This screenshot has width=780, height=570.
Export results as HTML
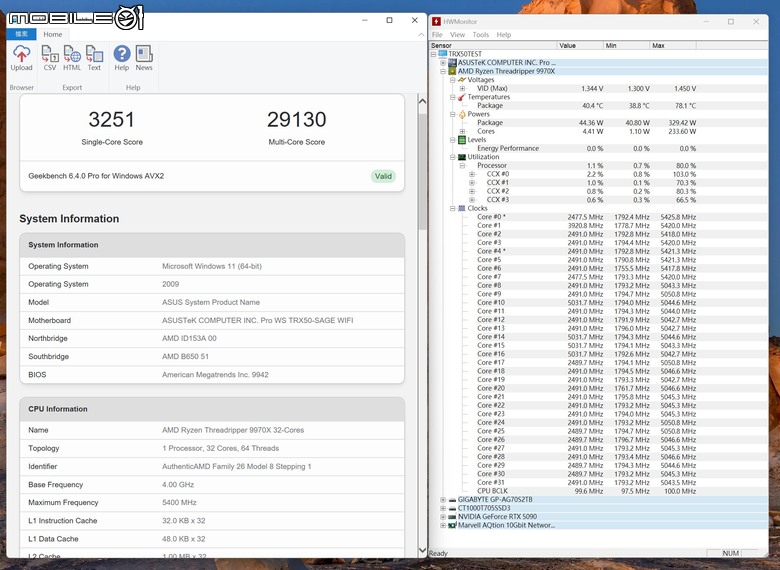(72, 58)
